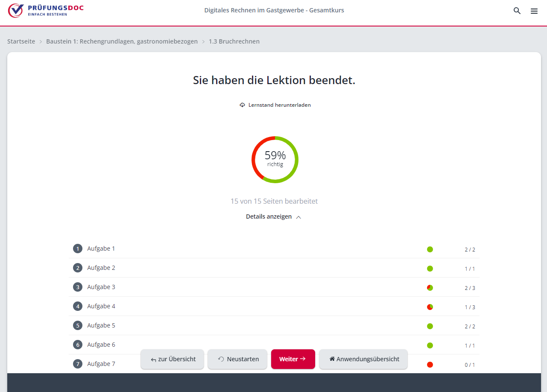Collapse the Details anzeigen chevron
Viewport: 547px width, 392px height.
click(298, 217)
